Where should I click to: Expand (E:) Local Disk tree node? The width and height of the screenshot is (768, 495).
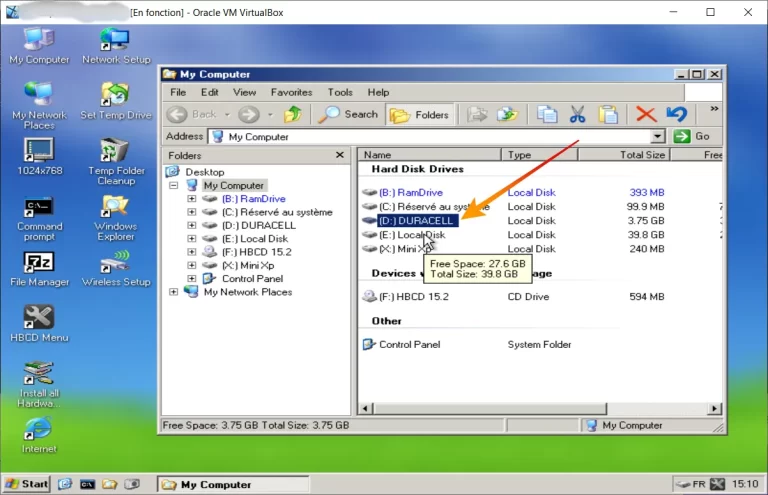pos(192,238)
